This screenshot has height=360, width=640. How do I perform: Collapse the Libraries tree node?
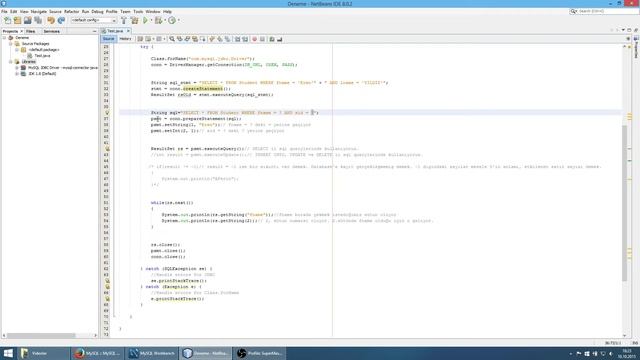pos(11,62)
